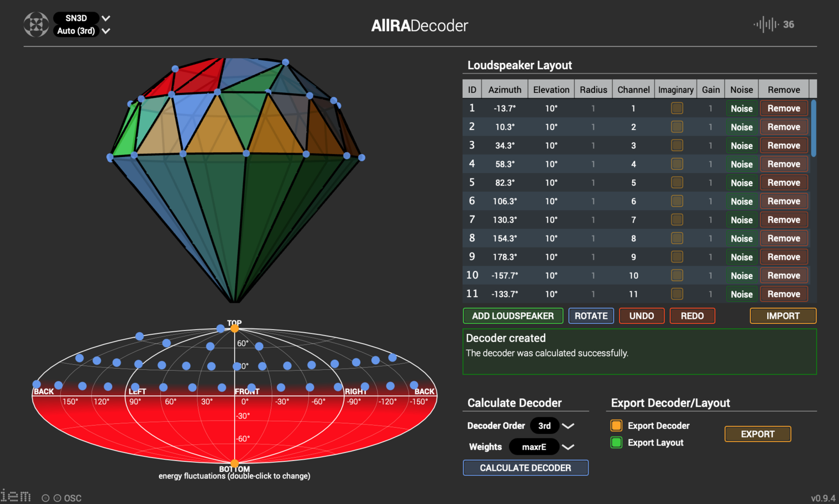Click the ADD LOUDSPEAKER button
This screenshot has height=504, width=839.
pyautogui.click(x=512, y=316)
